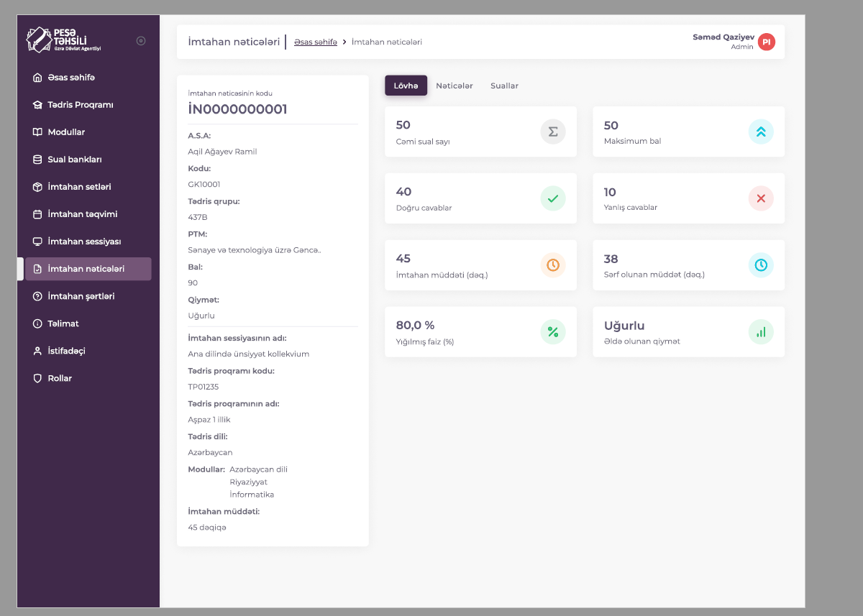Click the info icon for Təlimat
This screenshot has height=616, width=863.
coord(37,323)
